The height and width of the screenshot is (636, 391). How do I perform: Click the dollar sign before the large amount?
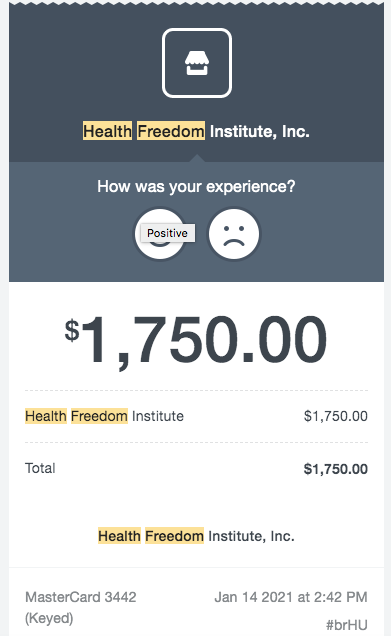coord(72,330)
